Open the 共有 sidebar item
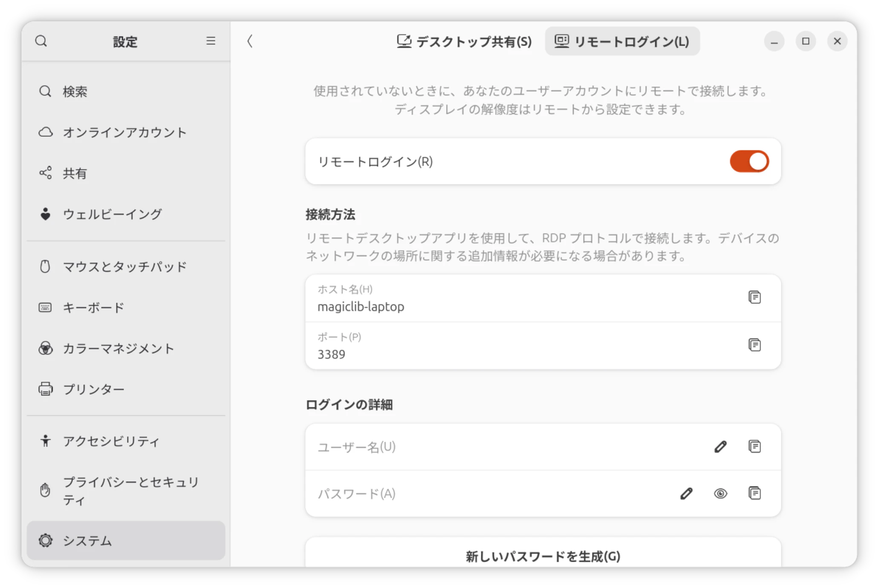 tap(126, 173)
